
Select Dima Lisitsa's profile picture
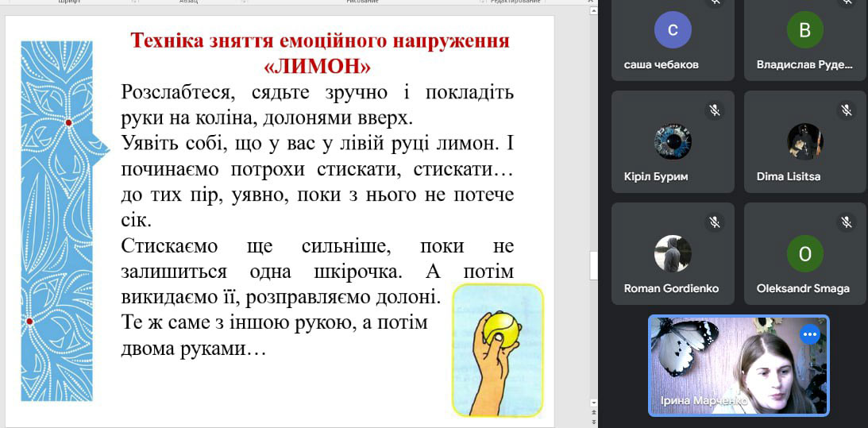[805, 142]
